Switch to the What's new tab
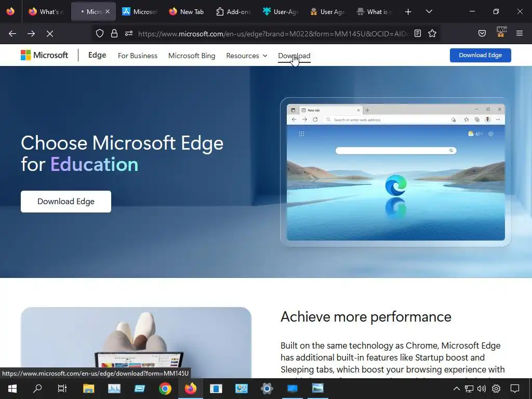Screen dimensions: 532x399 coord(46,11)
